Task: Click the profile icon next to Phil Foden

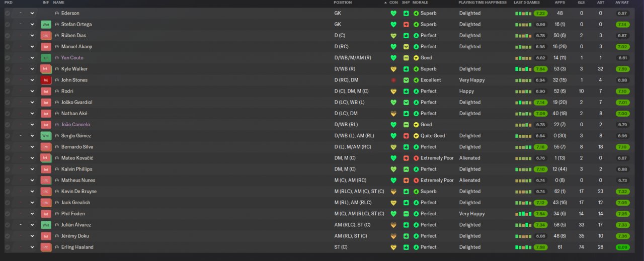Action: 57,214
